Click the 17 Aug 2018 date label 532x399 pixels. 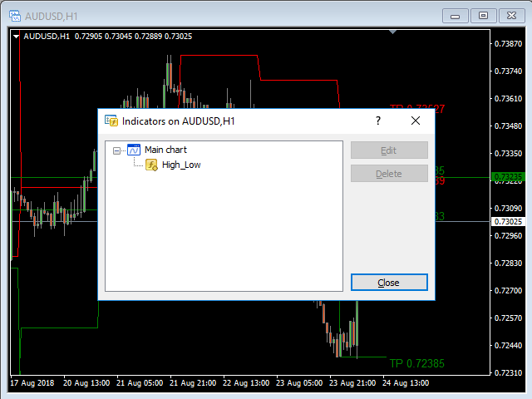32,383
